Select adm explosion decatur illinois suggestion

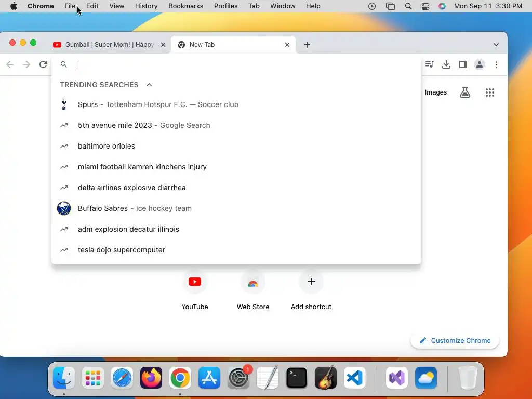coord(236,229)
